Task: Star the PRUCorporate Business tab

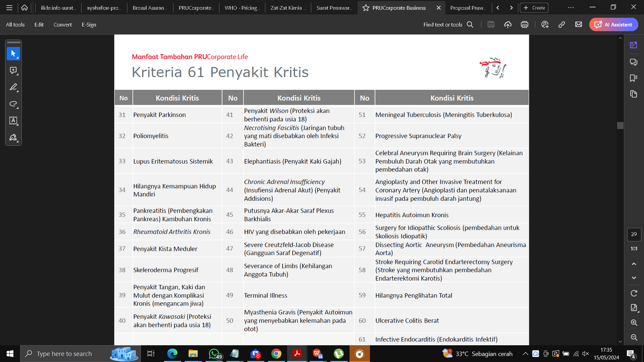Action: pos(366,7)
